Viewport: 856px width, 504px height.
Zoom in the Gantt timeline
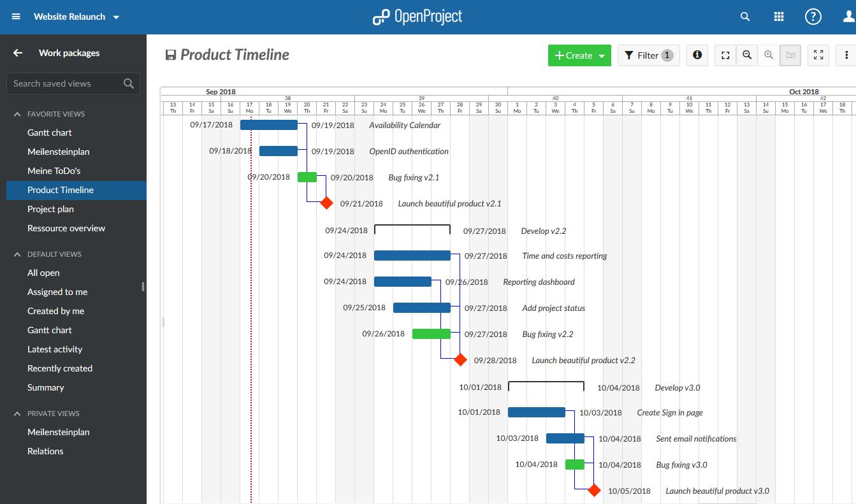[768, 55]
